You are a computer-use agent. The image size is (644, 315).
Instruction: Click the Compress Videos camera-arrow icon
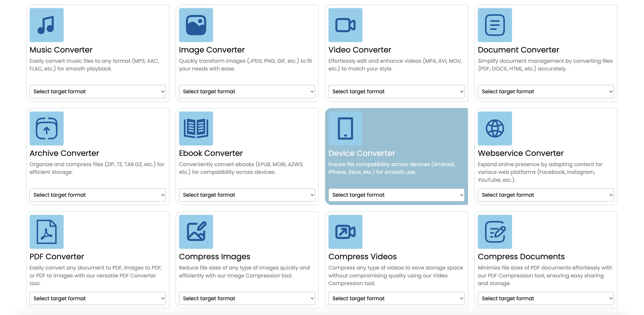345,232
